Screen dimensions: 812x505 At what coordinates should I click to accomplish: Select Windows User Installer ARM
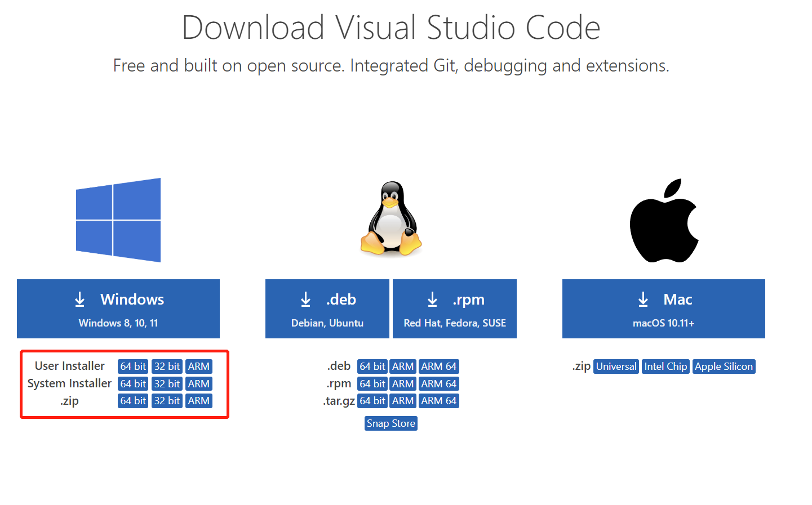(x=199, y=367)
